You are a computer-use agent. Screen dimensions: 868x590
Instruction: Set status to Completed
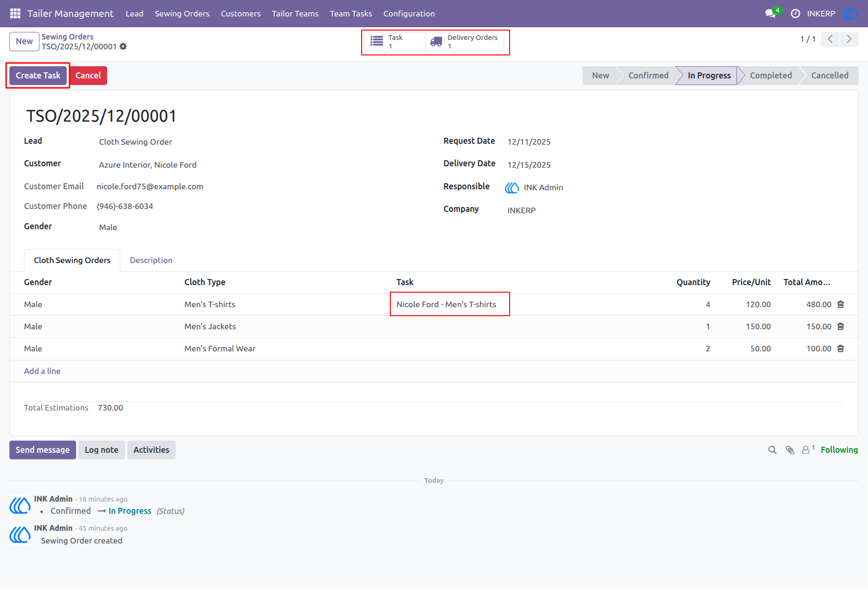770,76
